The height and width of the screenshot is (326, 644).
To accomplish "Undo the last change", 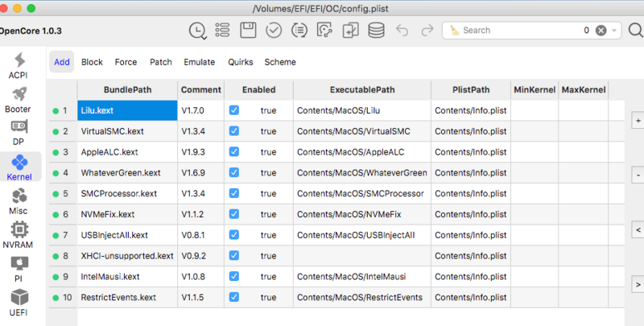I will [402, 31].
